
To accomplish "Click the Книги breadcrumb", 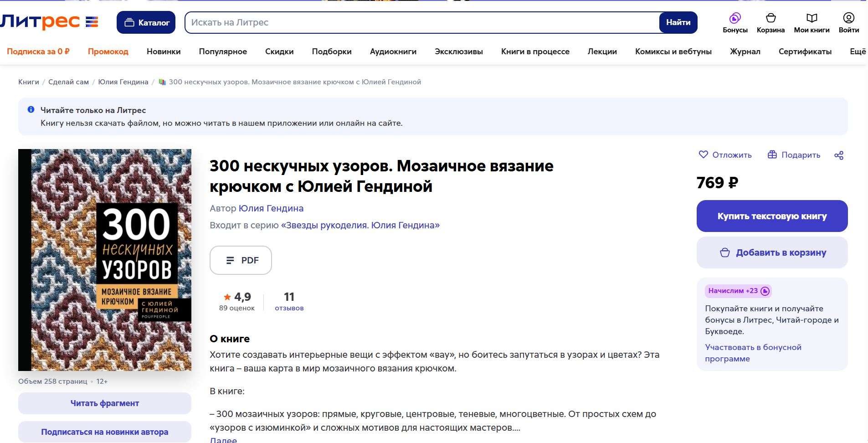I will click(x=29, y=82).
